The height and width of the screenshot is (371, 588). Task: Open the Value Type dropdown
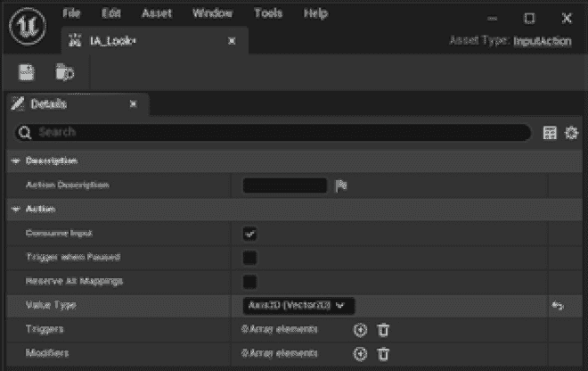(298, 306)
